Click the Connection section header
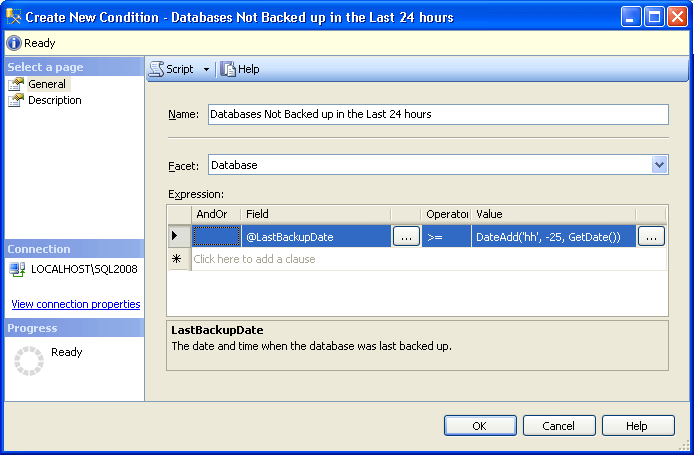Image resolution: width=695 pixels, height=455 pixels. [74, 249]
